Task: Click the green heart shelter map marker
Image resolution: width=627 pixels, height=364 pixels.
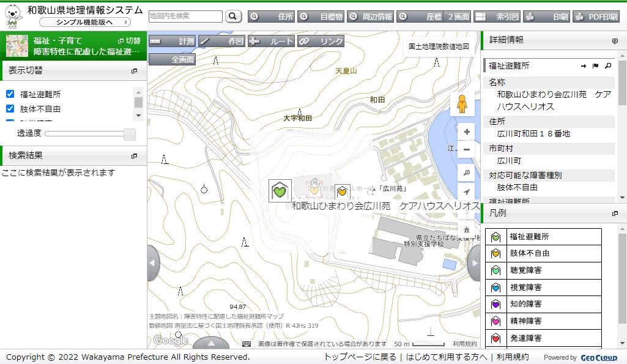Action: point(280,191)
